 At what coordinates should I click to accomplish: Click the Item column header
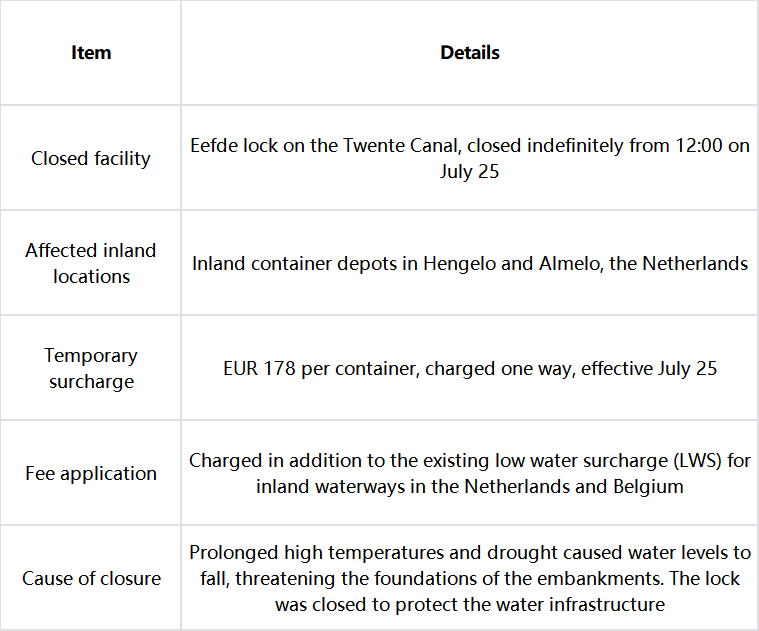point(91,52)
